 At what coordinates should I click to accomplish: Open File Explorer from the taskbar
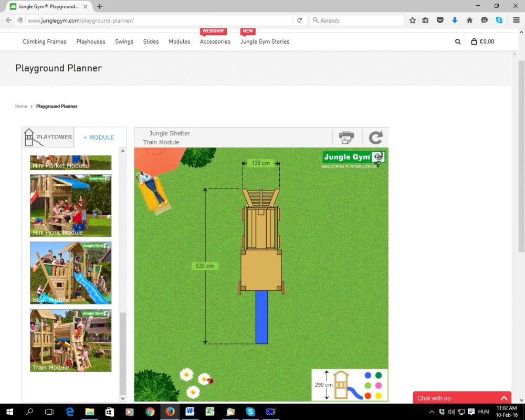pyautogui.click(x=89, y=412)
